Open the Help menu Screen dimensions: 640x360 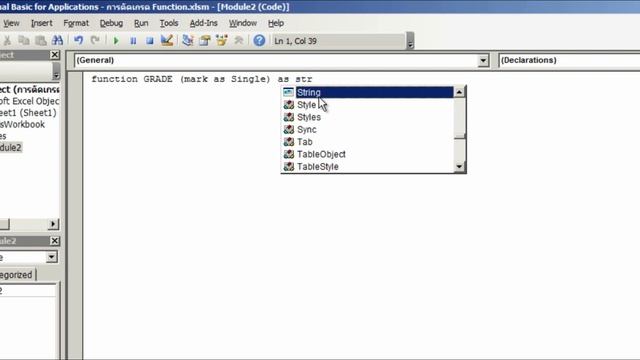click(276, 23)
